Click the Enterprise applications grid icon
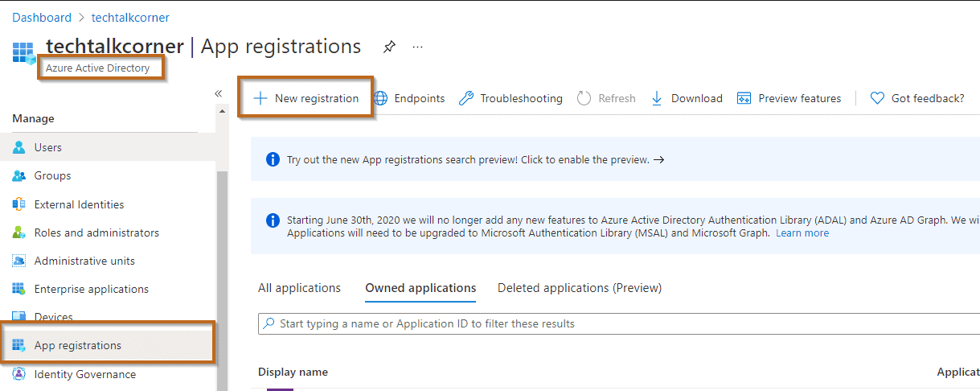The height and width of the screenshot is (391, 980). 19,289
